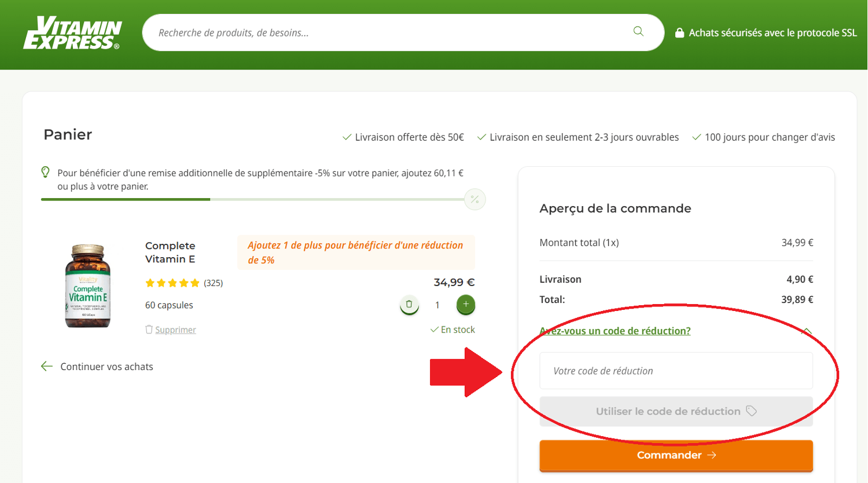Click 'Livraison en seulement 2-3 jours ouvrables'
This screenshot has width=868, height=483.
tap(584, 137)
